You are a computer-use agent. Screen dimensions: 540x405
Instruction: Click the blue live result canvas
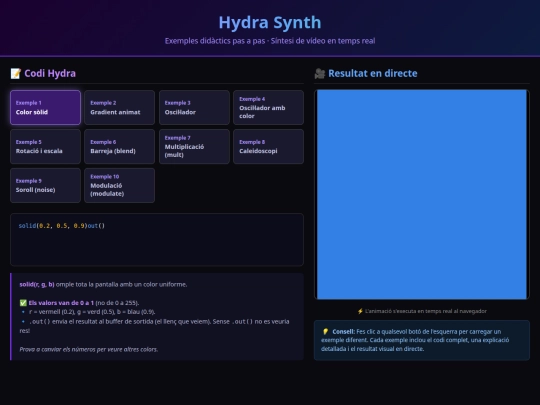pyautogui.click(x=422, y=195)
